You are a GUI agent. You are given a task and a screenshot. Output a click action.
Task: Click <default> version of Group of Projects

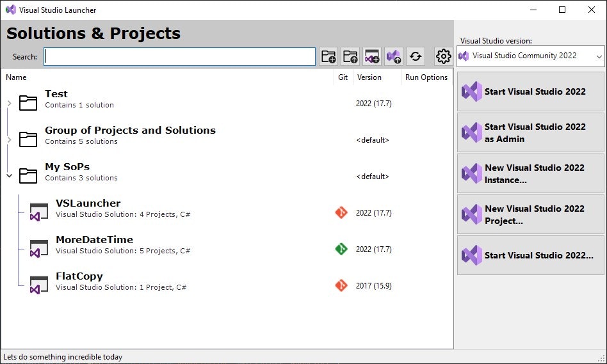(373, 140)
